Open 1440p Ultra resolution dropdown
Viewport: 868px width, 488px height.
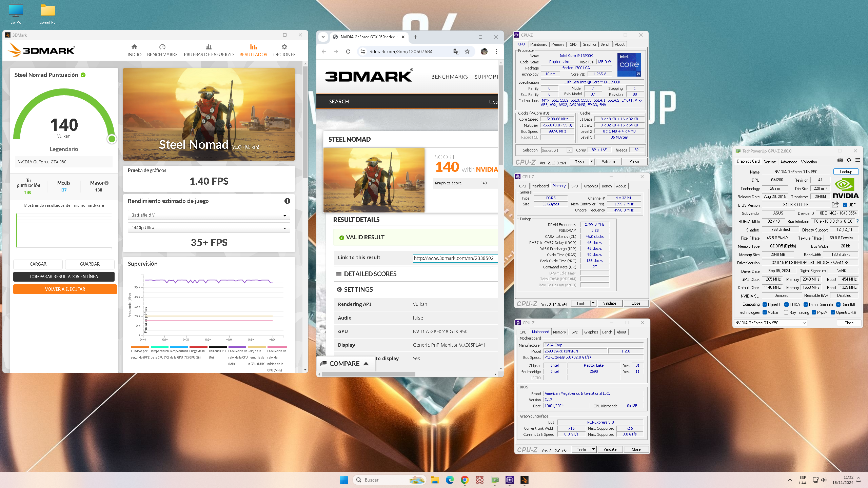pyautogui.click(x=209, y=227)
